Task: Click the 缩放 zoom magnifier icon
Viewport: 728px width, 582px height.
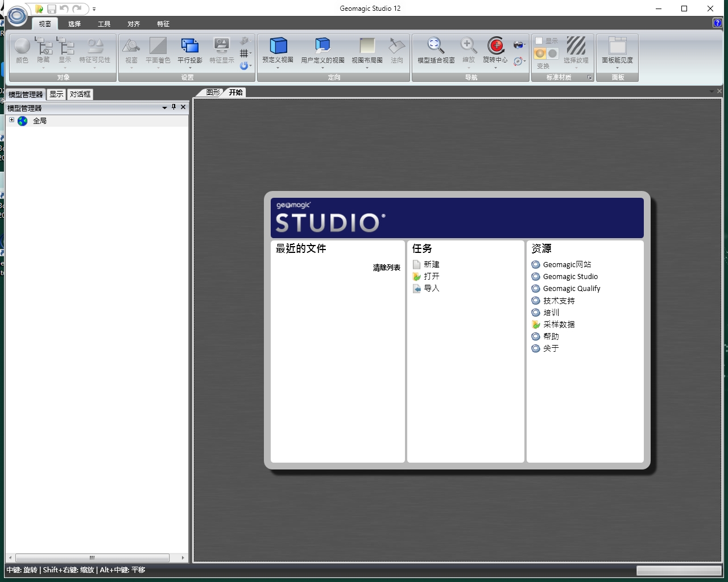Action: point(468,45)
